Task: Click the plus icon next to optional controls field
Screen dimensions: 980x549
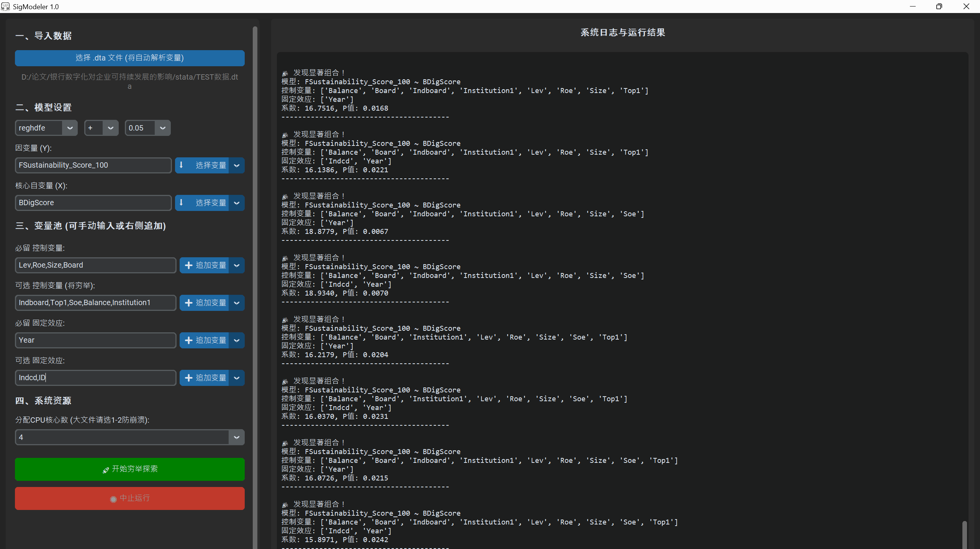Action: pyautogui.click(x=188, y=303)
